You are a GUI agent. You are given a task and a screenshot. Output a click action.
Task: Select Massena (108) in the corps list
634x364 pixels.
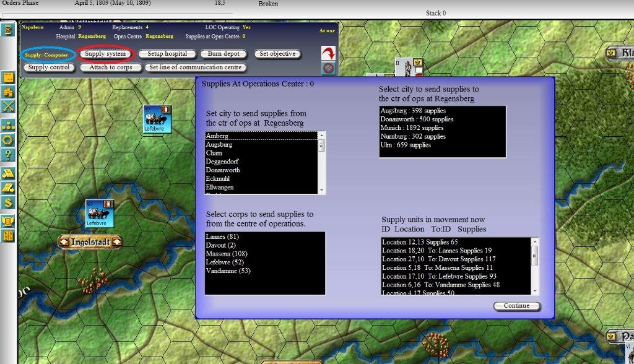pos(265,254)
